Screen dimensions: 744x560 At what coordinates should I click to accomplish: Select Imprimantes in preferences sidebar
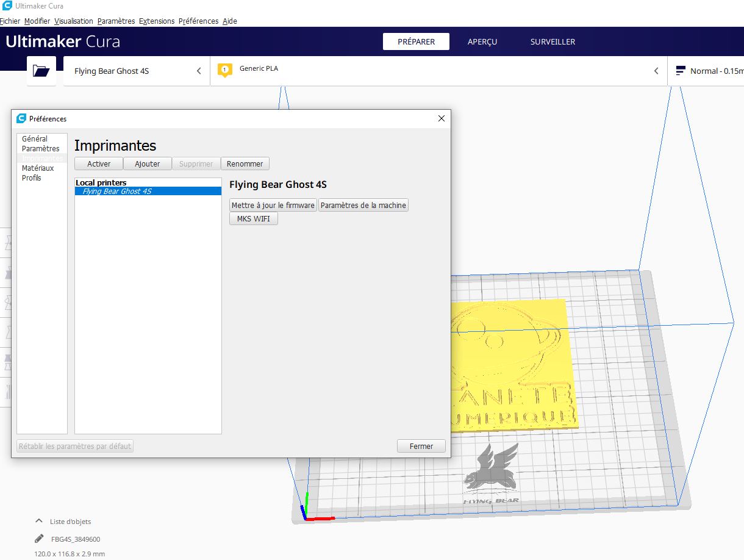click(x=41, y=158)
